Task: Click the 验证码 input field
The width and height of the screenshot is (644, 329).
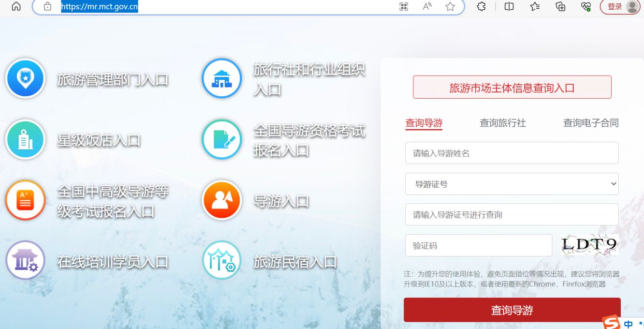Action: 478,245
